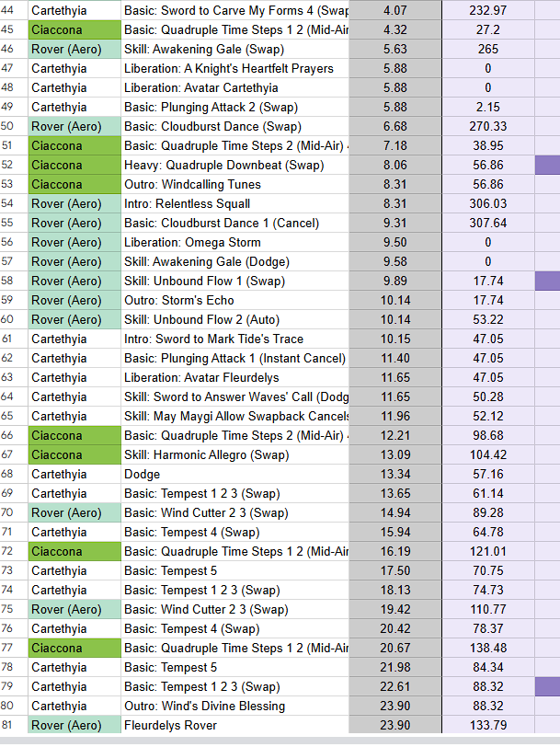Click the value 133.79

click(488, 725)
